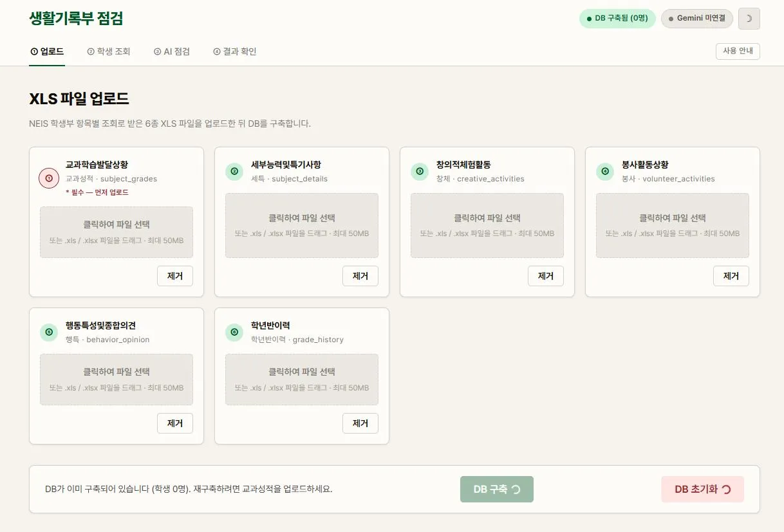Open the 사용 안내 guide button
The width and height of the screenshot is (784, 532).
tap(738, 51)
